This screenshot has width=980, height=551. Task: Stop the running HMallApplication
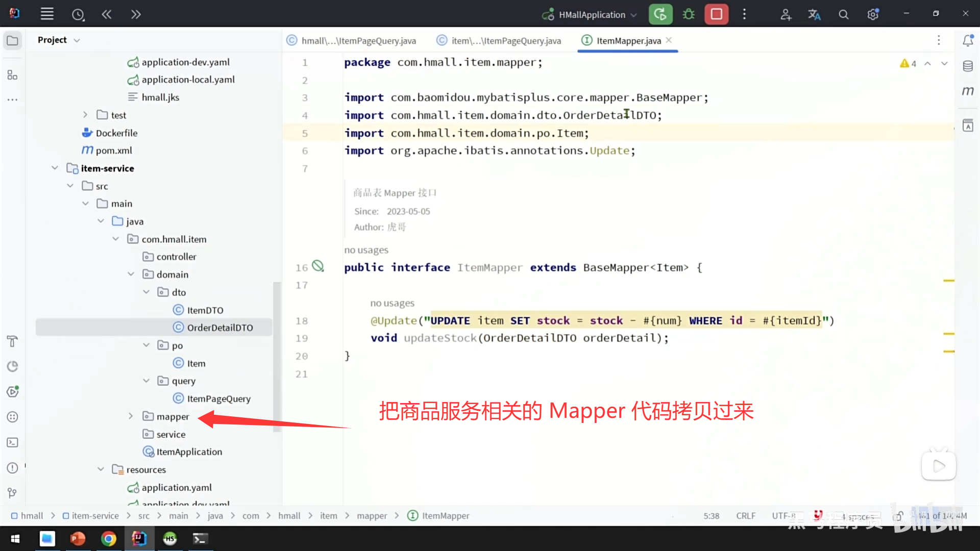click(x=716, y=14)
